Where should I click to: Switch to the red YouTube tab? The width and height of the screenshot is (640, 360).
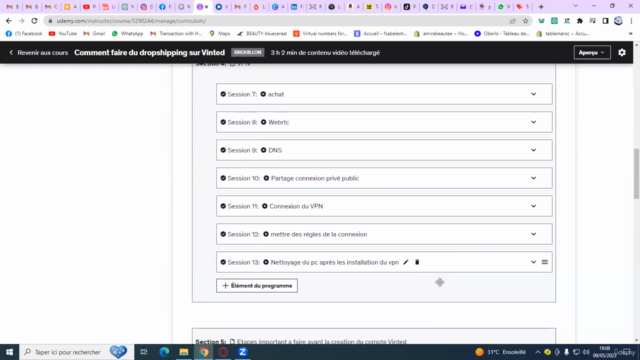click(x=89, y=7)
